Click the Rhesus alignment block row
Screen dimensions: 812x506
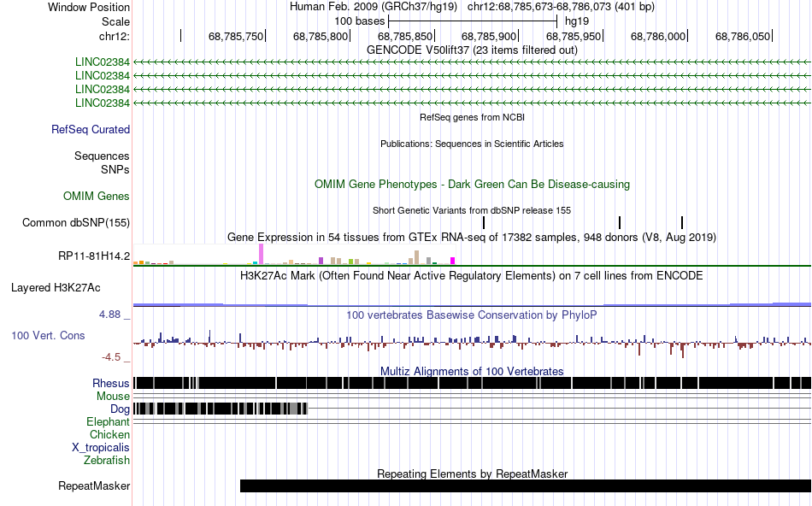coord(472,383)
